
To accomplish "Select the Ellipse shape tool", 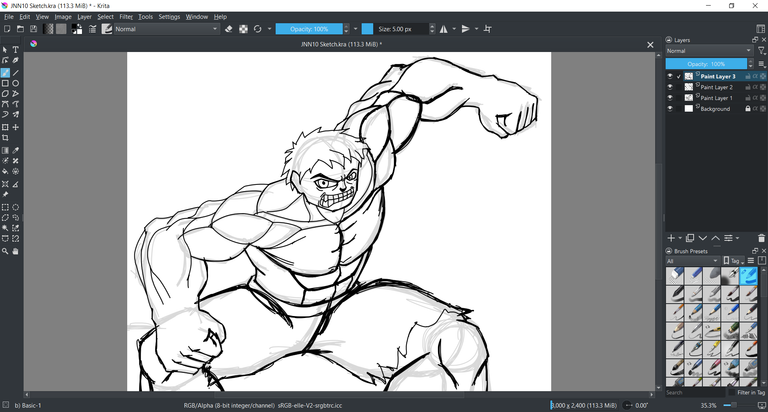I will click(x=16, y=84).
